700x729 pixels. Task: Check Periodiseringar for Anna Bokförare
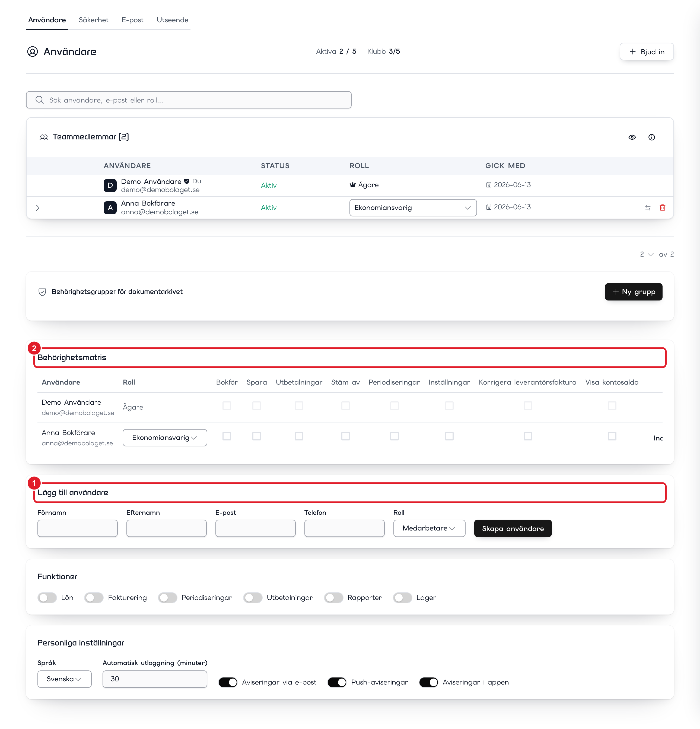click(394, 436)
